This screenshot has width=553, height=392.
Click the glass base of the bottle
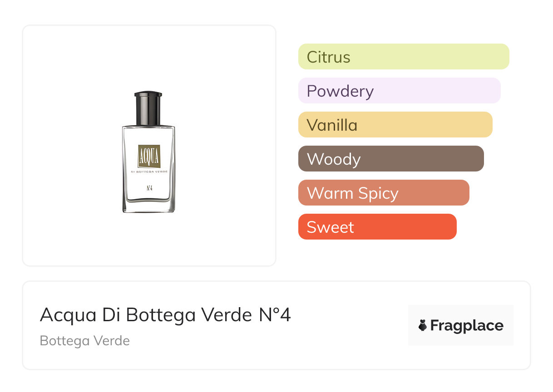click(148, 207)
